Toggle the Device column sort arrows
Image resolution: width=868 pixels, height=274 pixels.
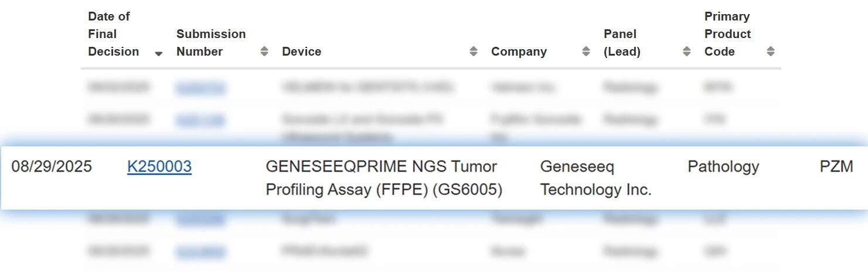[474, 52]
